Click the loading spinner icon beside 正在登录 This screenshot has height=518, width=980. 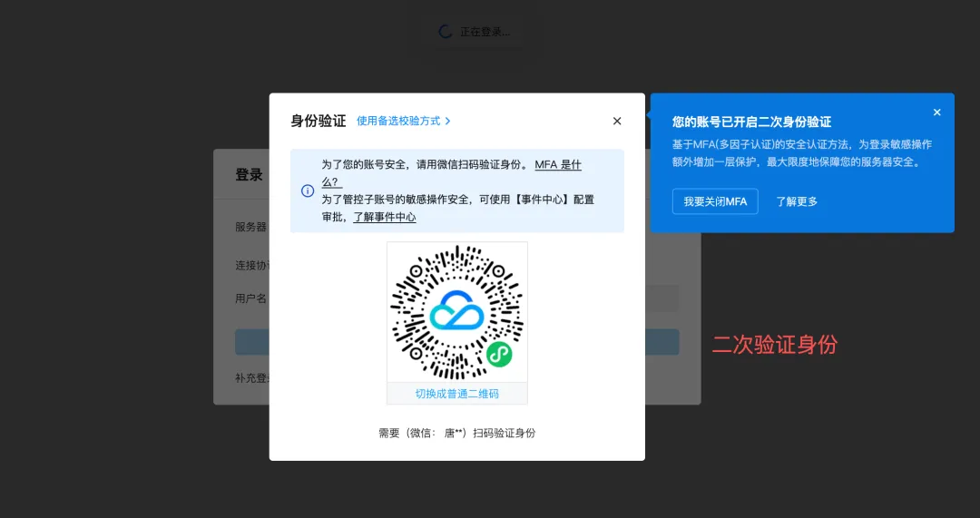[446, 31]
